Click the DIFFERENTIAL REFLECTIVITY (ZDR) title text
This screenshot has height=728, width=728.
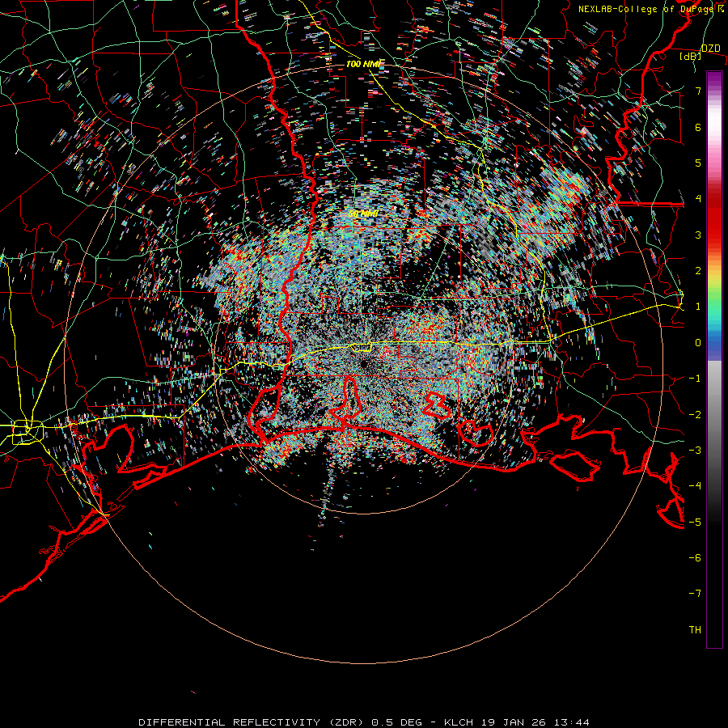coord(252,722)
